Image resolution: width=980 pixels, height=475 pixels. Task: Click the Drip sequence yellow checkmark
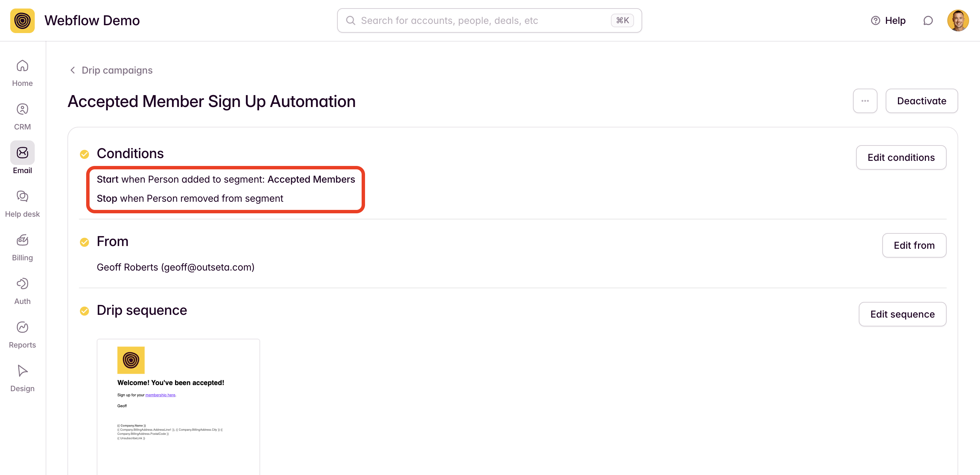(84, 311)
